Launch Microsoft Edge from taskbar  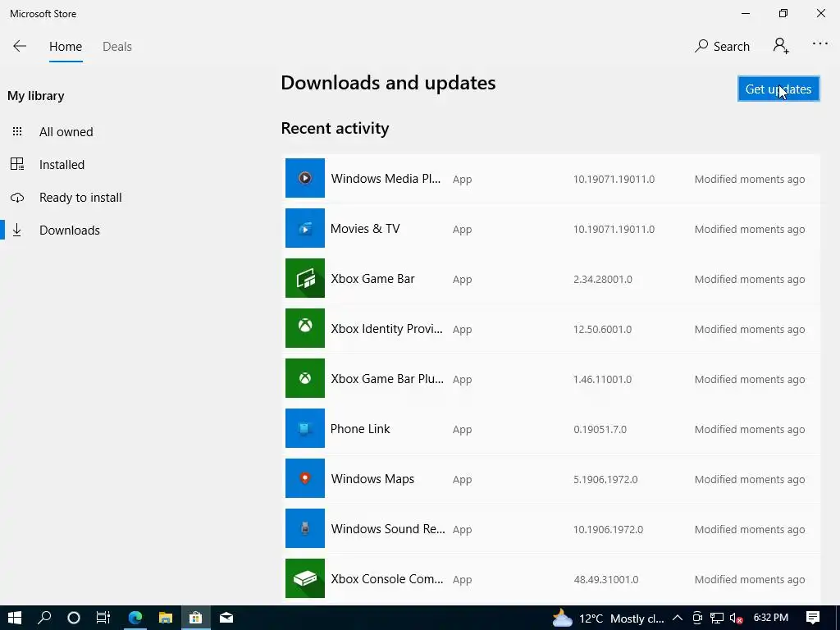[135, 618]
